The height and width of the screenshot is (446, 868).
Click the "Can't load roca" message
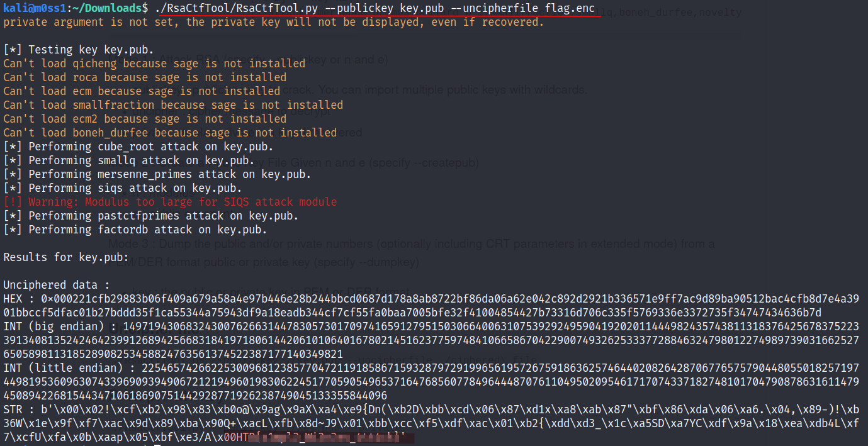click(145, 77)
